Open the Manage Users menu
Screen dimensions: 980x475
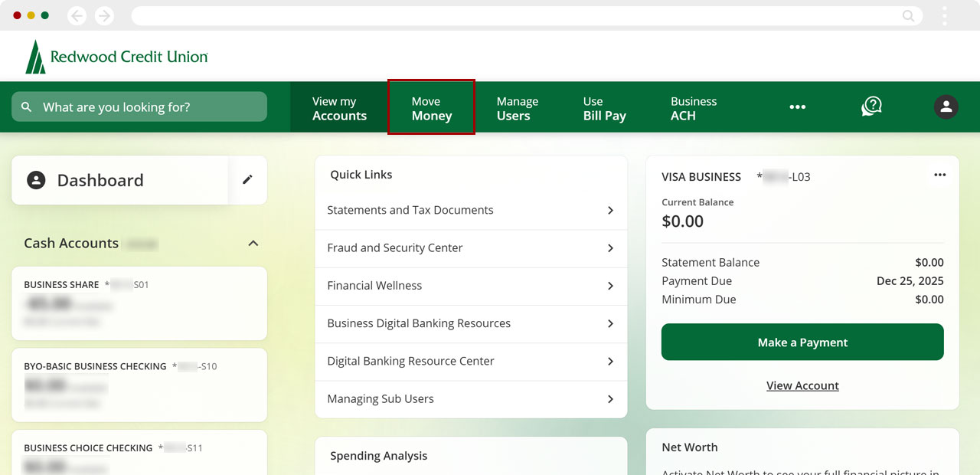tap(517, 108)
